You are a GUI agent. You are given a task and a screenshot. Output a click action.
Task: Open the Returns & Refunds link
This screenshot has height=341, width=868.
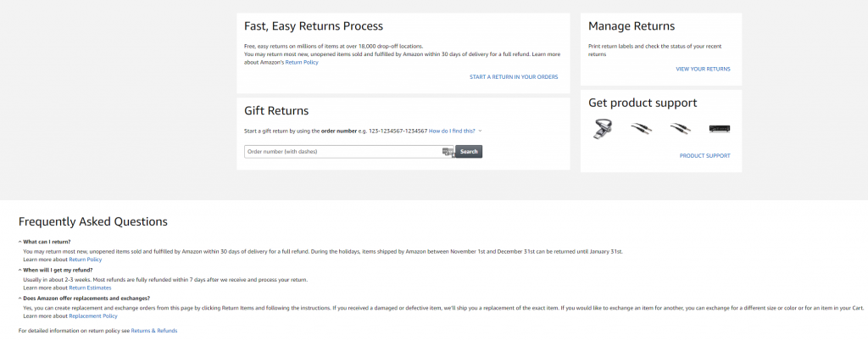154,331
